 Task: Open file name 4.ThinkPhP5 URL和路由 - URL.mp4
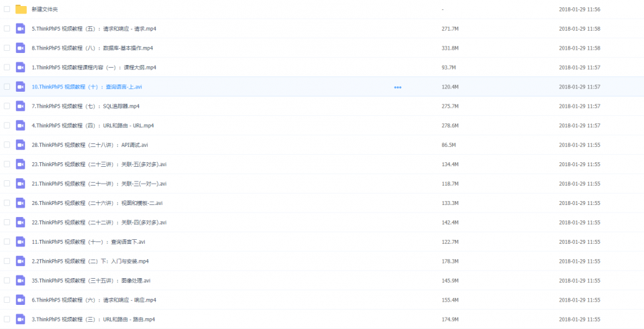tap(93, 125)
